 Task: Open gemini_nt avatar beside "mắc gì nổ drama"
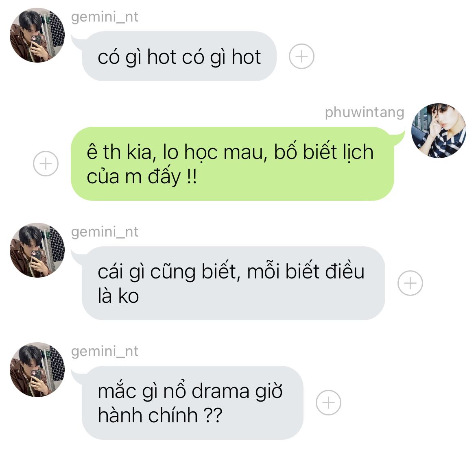37,370
